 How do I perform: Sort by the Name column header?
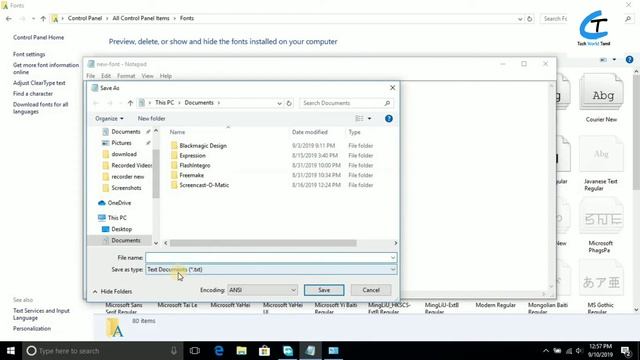[177, 132]
